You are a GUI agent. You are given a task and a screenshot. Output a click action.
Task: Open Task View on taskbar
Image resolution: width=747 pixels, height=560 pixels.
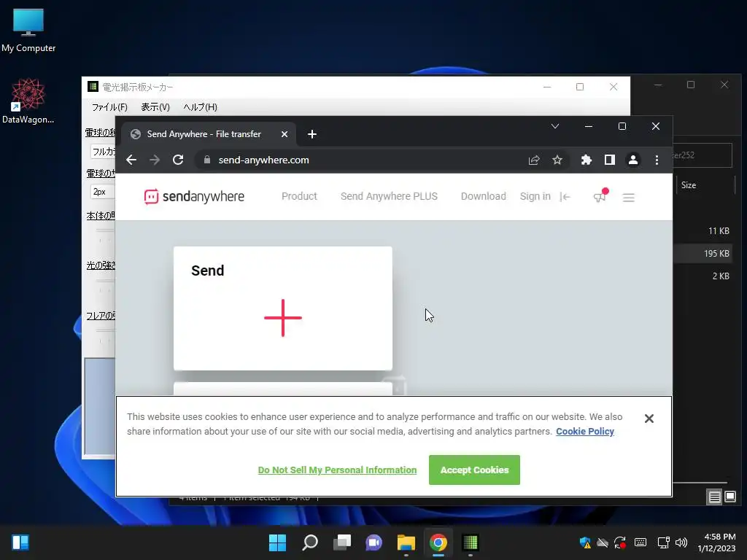(x=342, y=542)
